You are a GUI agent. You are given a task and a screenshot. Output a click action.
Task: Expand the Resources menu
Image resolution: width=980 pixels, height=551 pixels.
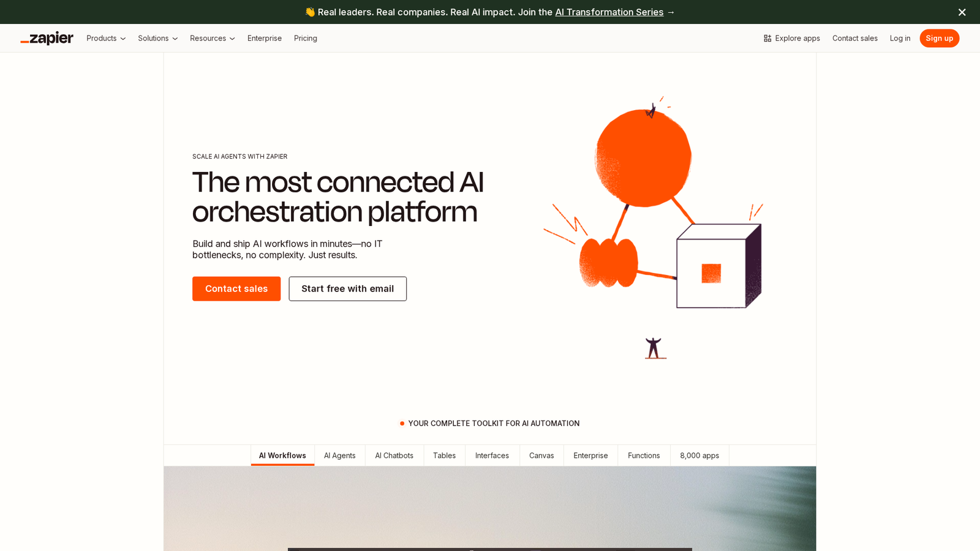[212, 38]
